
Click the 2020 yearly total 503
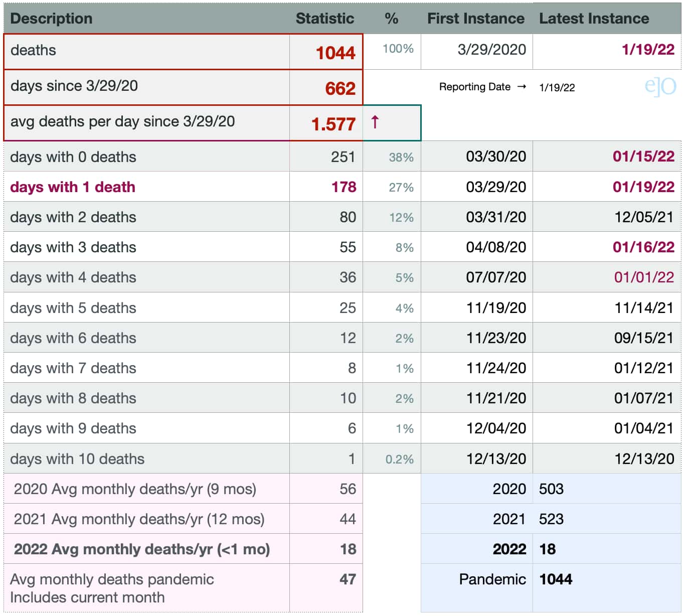point(551,489)
